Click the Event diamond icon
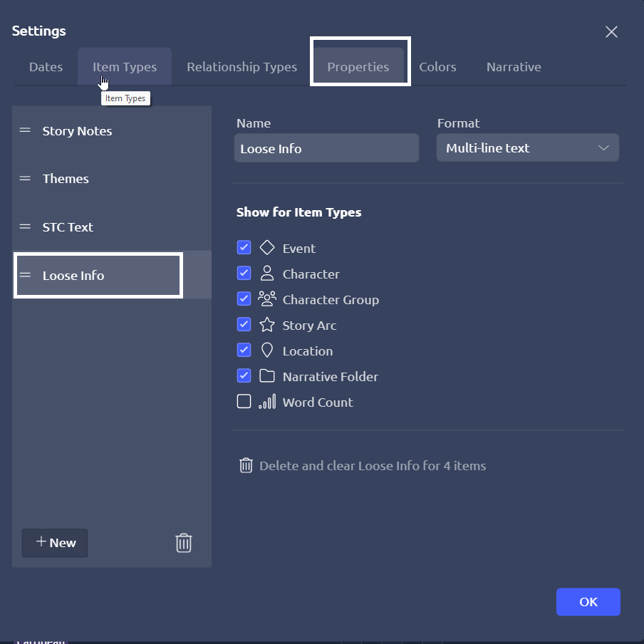This screenshot has width=644, height=644. [x=267, y=248]
